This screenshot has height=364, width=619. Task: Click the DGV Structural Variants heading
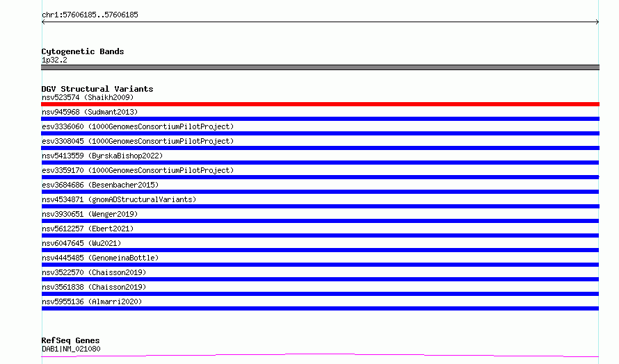97,89
